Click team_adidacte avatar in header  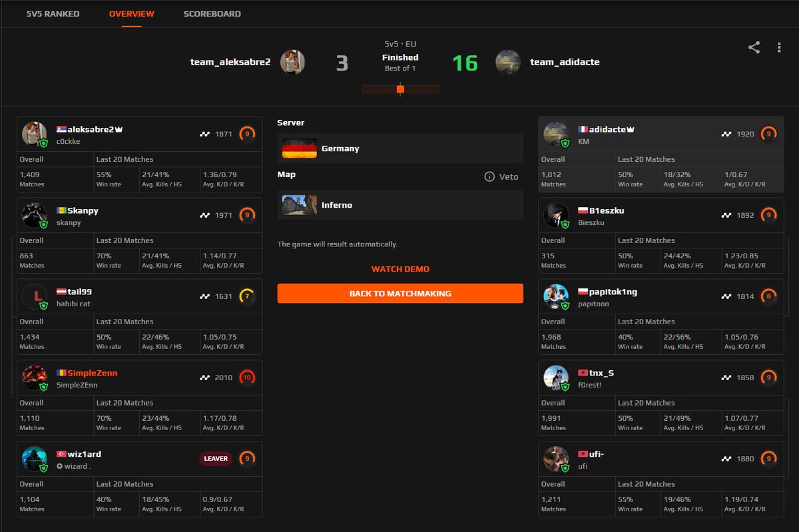508,62
